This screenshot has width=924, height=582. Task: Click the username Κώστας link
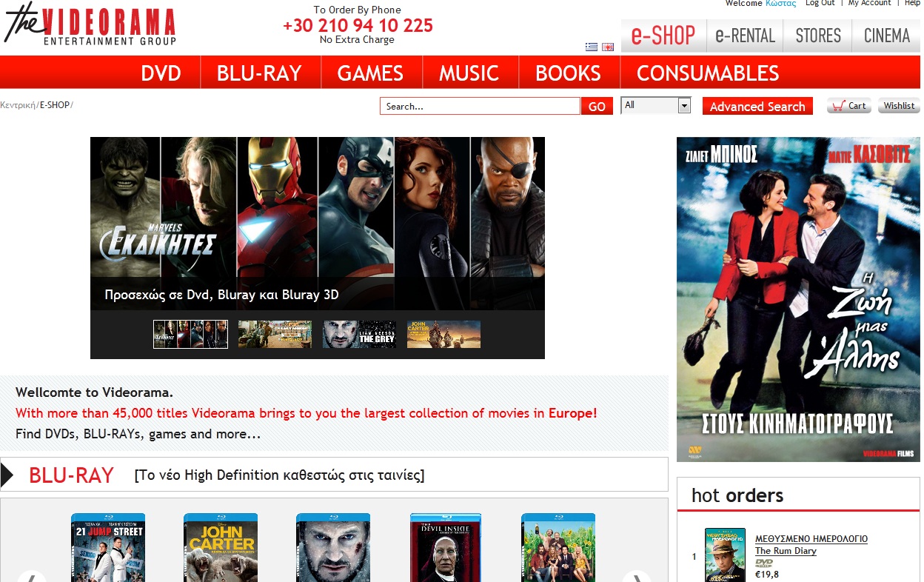point(780,3)
